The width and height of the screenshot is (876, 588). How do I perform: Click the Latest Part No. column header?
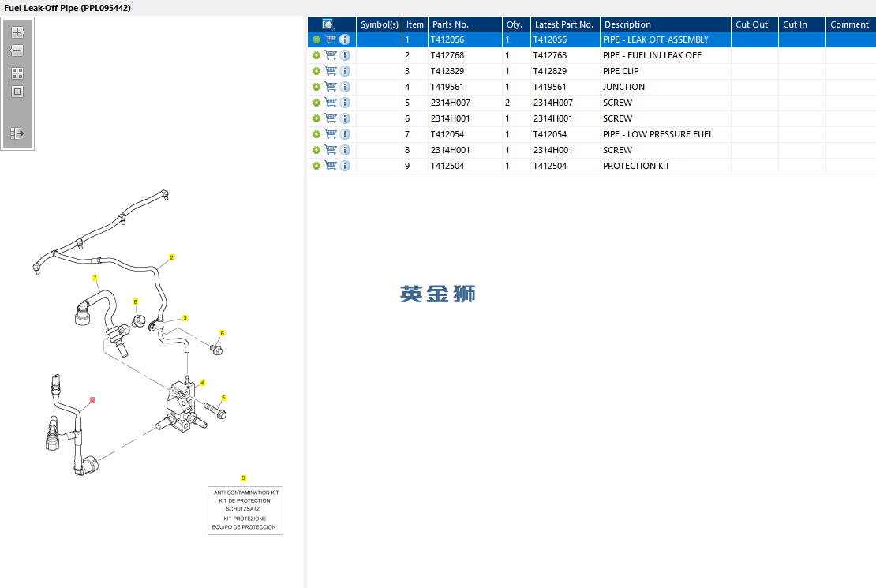565,24
